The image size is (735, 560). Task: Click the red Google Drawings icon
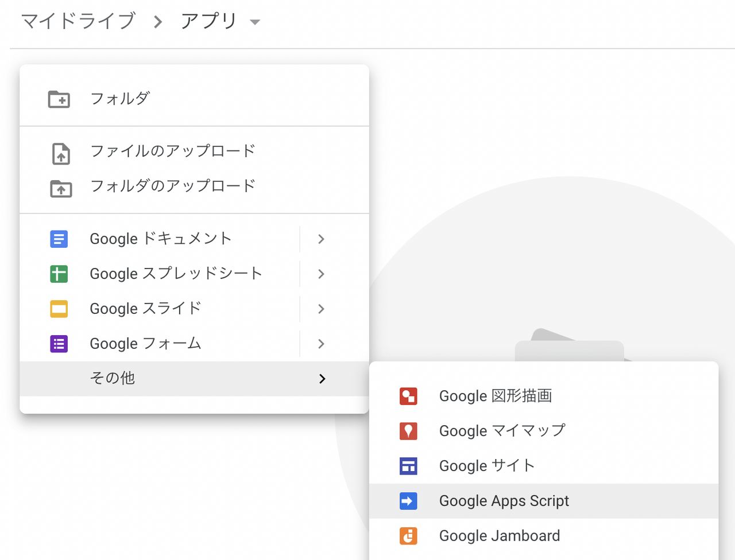[x=408, y=396]
